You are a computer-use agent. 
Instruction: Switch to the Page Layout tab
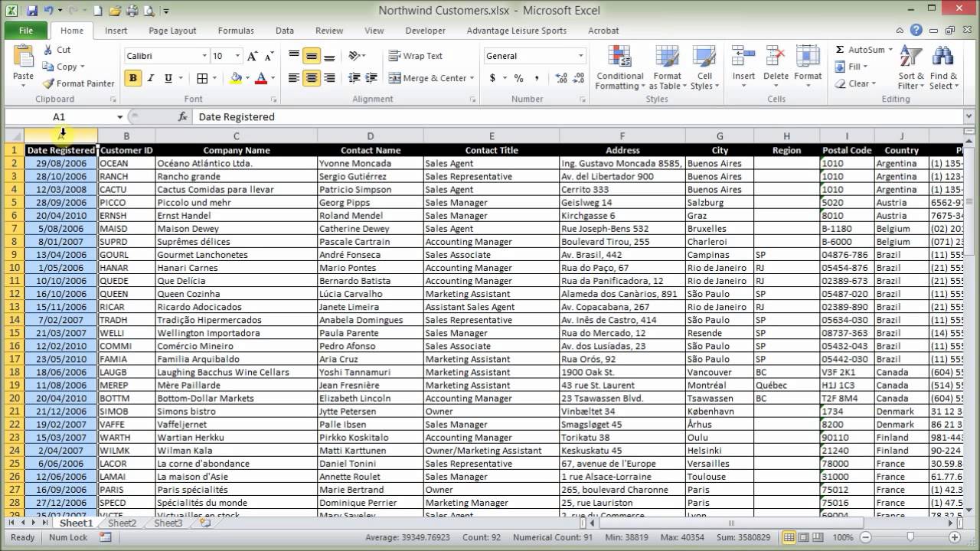(172, 31)
